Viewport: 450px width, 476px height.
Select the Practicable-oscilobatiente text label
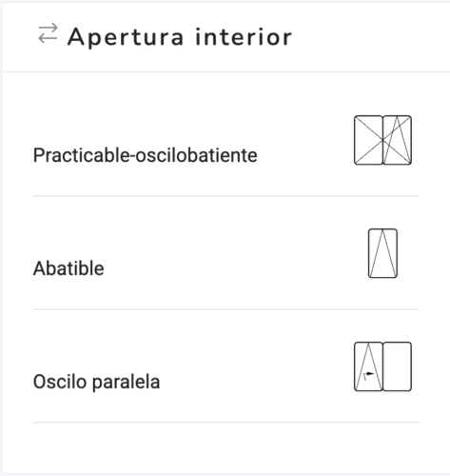tap(146, 155)
